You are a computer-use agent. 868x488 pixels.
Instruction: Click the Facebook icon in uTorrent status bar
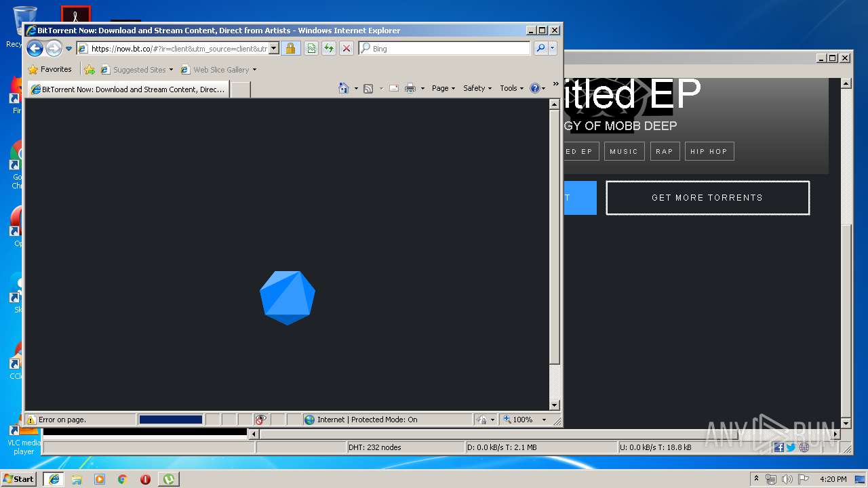tap(778, 447)
